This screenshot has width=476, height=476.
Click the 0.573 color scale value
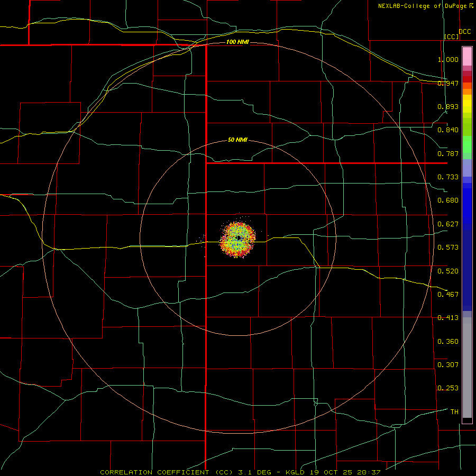coord(448,248)
